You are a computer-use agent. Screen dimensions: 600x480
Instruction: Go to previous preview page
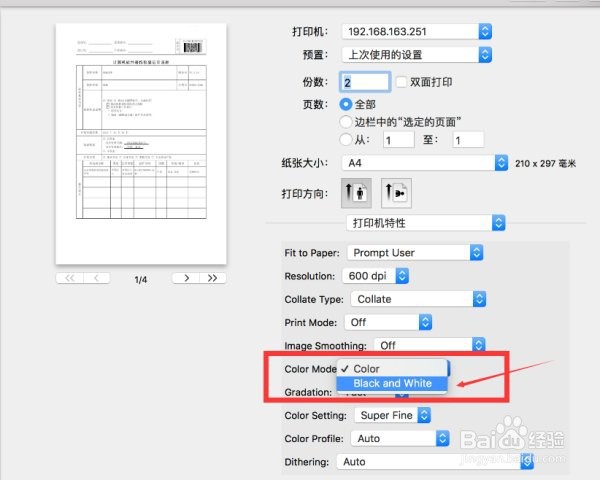click(x=96, y=278)
